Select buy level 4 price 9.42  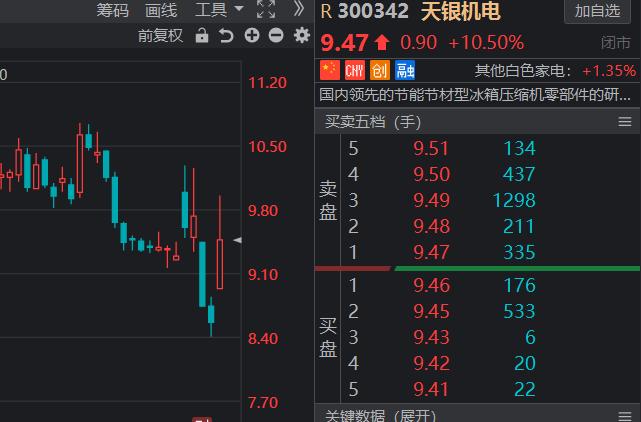pos(431,363)
